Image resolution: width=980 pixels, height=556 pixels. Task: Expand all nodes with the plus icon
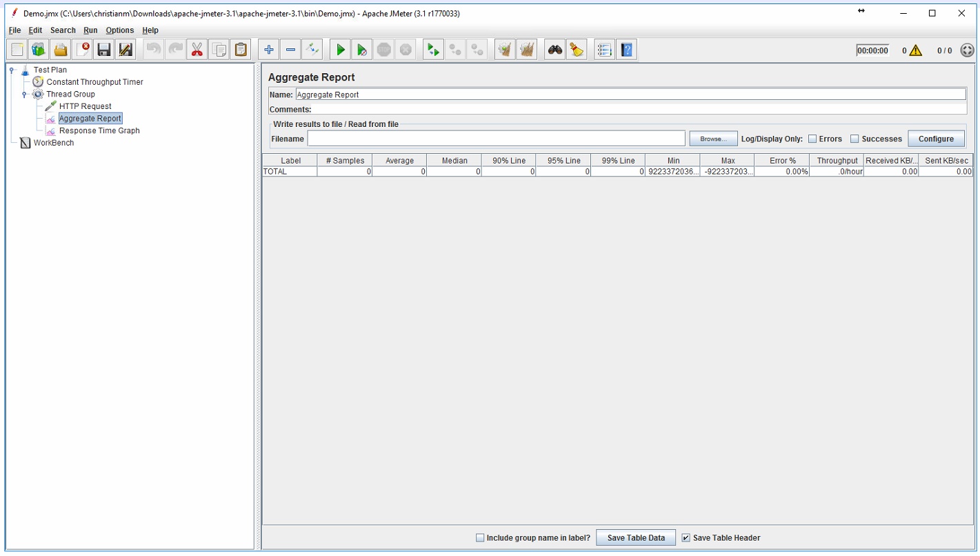coord(269,50)
